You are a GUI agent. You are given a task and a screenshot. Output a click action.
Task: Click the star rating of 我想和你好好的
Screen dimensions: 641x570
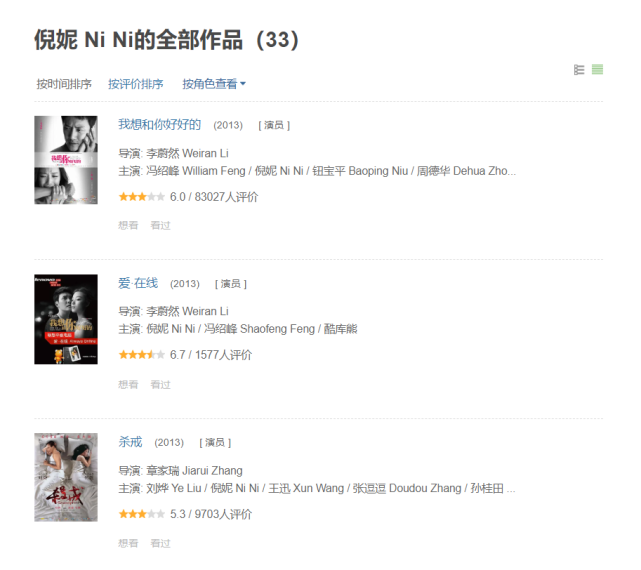142,197
